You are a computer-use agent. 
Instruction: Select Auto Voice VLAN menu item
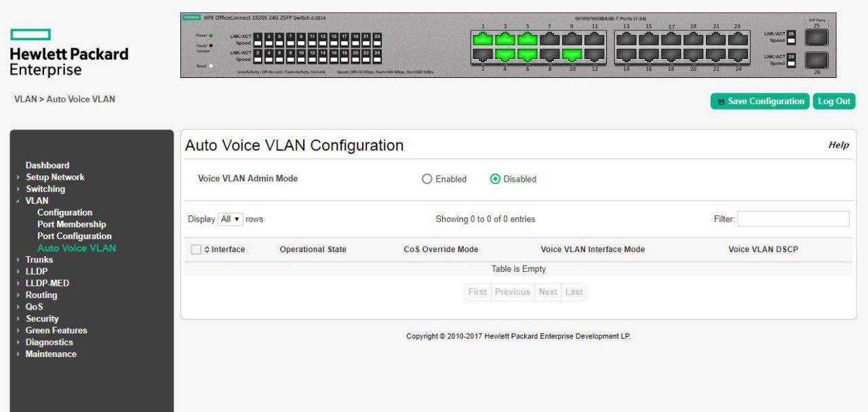[x=77, y=248]
